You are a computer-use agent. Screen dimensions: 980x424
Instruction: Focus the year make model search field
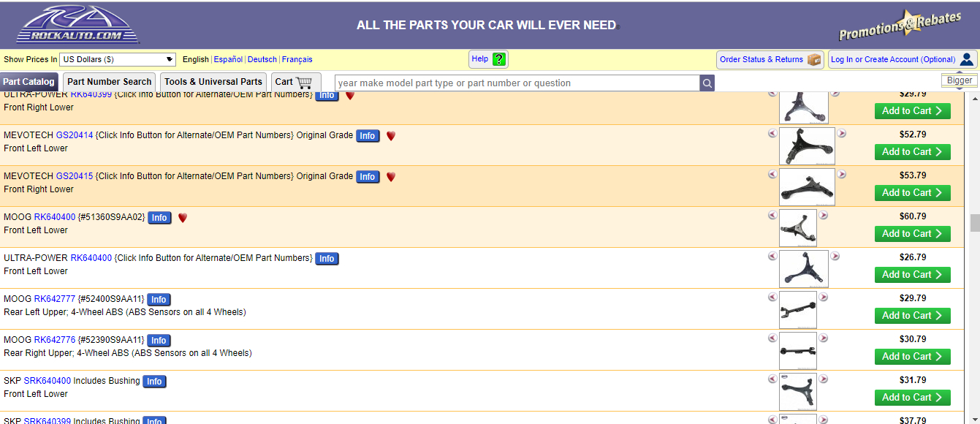pos(517,83)
